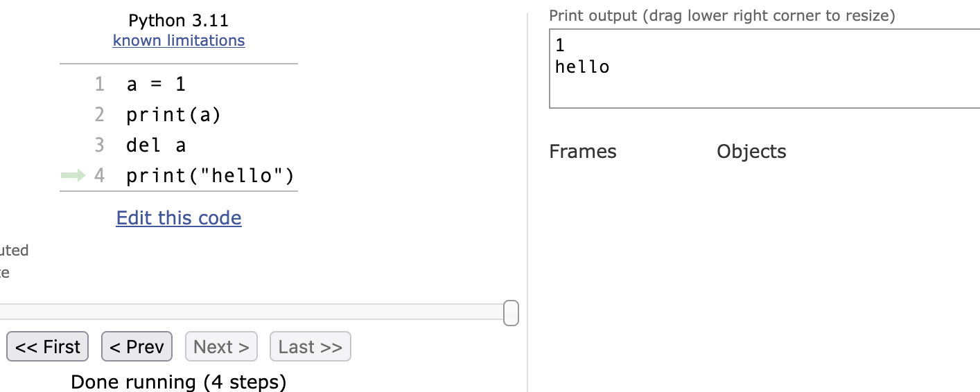Click line number 1 in the gutter

point(99,84)
